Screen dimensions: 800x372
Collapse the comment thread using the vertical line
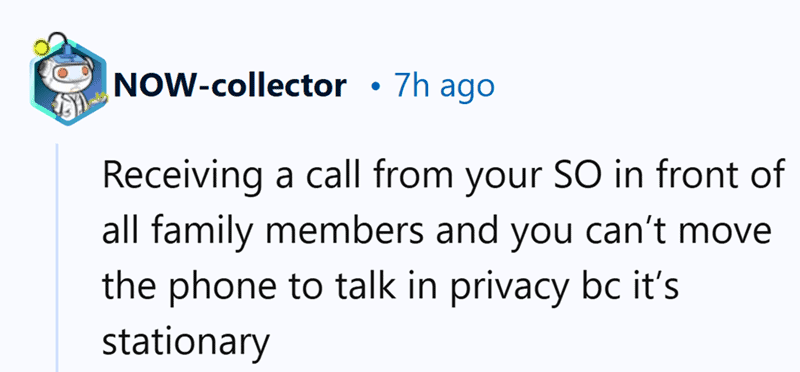point(57,258)
